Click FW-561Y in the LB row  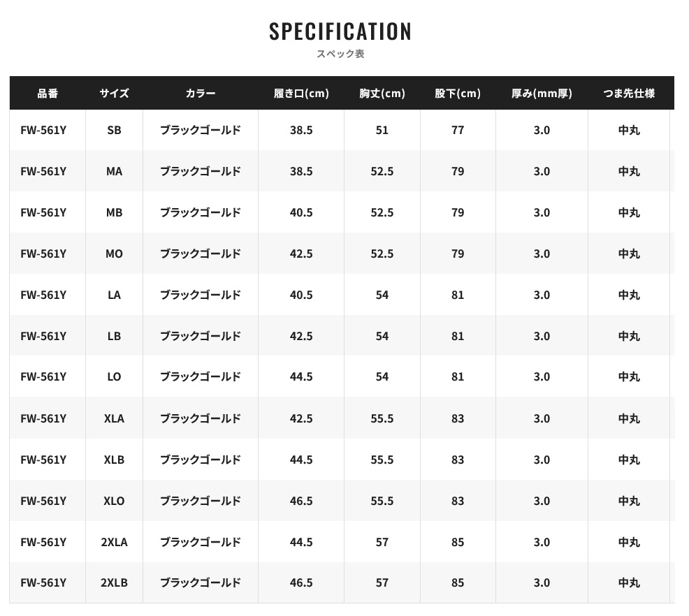pyautogui.click(x=43, y=336)
